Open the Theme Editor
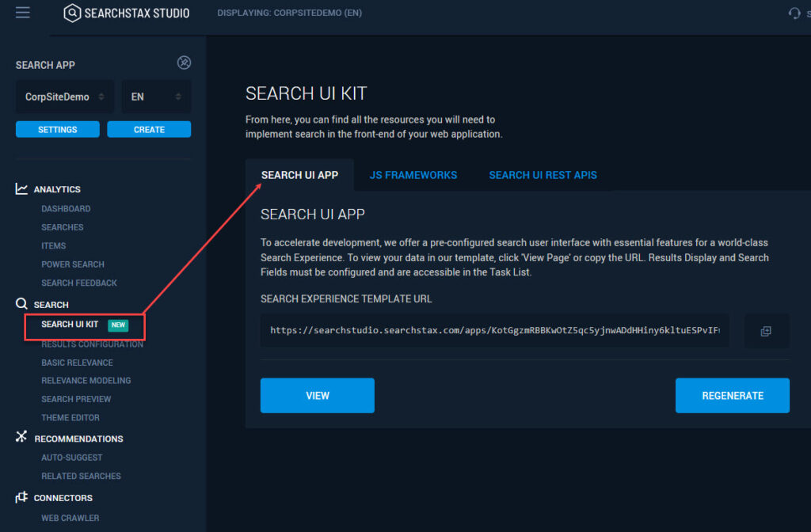This screenshot has width=811, height=532. [70, 418]
